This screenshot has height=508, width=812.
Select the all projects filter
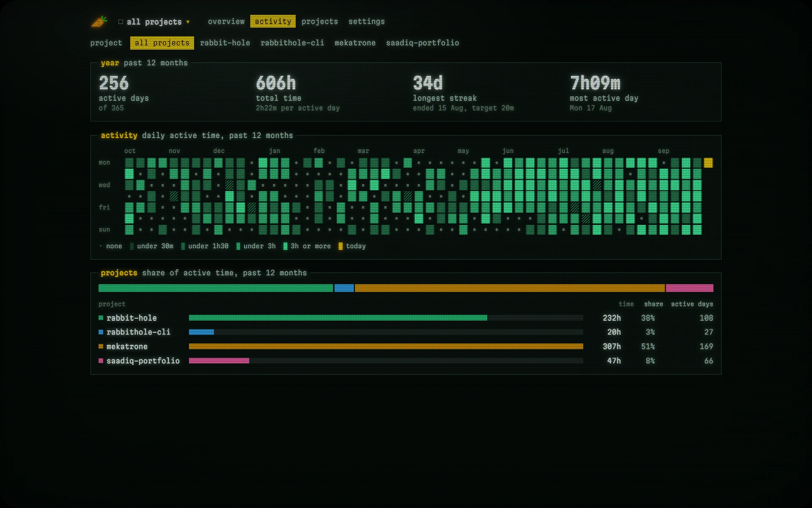tap(162, 43)
